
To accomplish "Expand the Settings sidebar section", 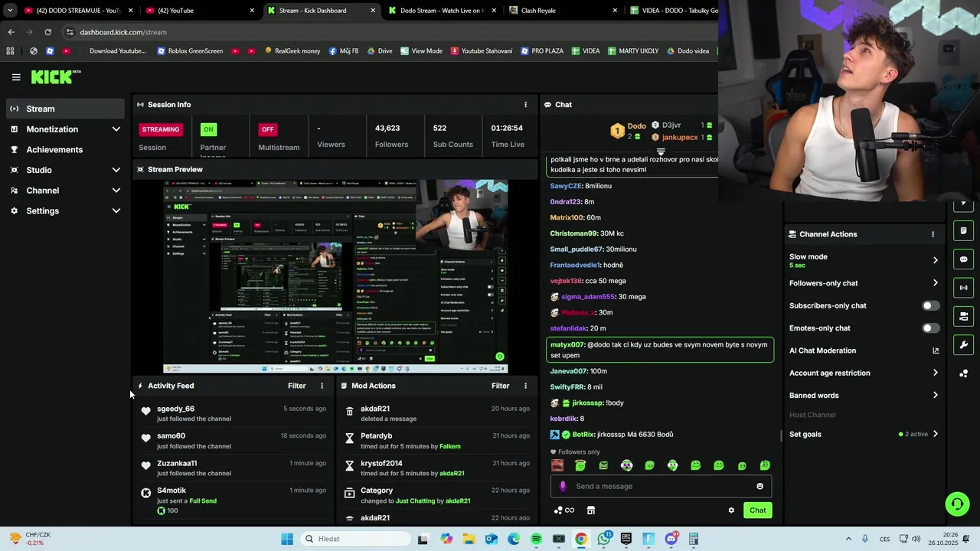I will 116,210.
